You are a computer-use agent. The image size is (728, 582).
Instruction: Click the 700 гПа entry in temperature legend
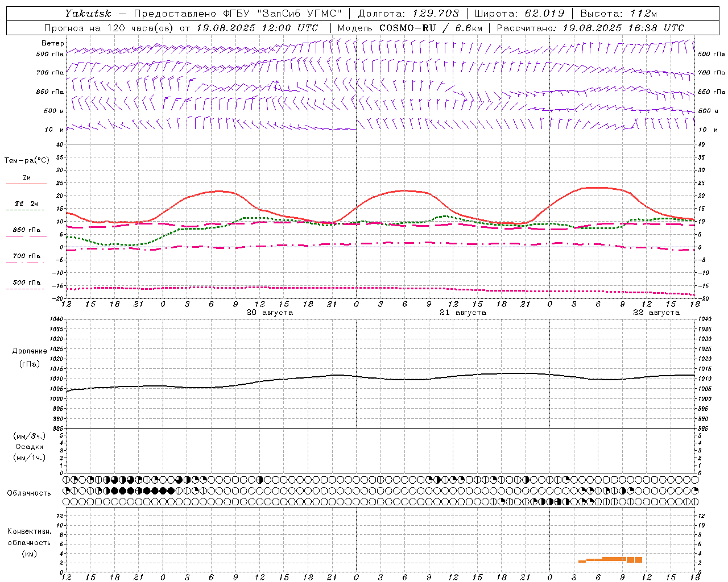[27, 256]
